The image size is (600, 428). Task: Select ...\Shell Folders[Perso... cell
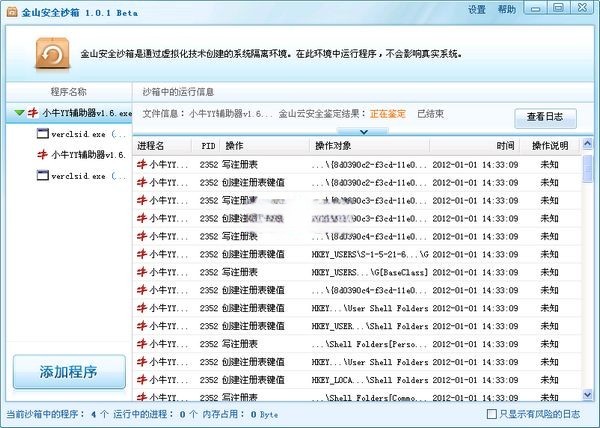[x=370, y=344]
